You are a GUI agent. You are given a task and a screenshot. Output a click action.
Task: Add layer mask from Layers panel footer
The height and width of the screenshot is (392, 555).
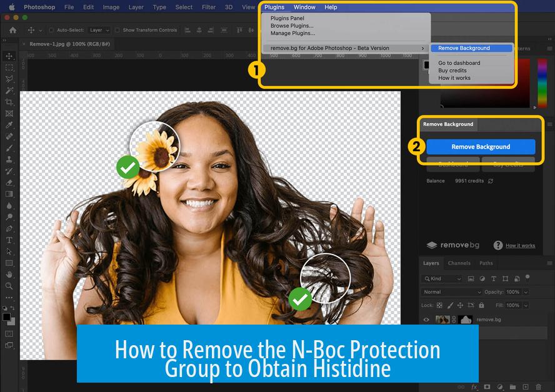(487, 387)
